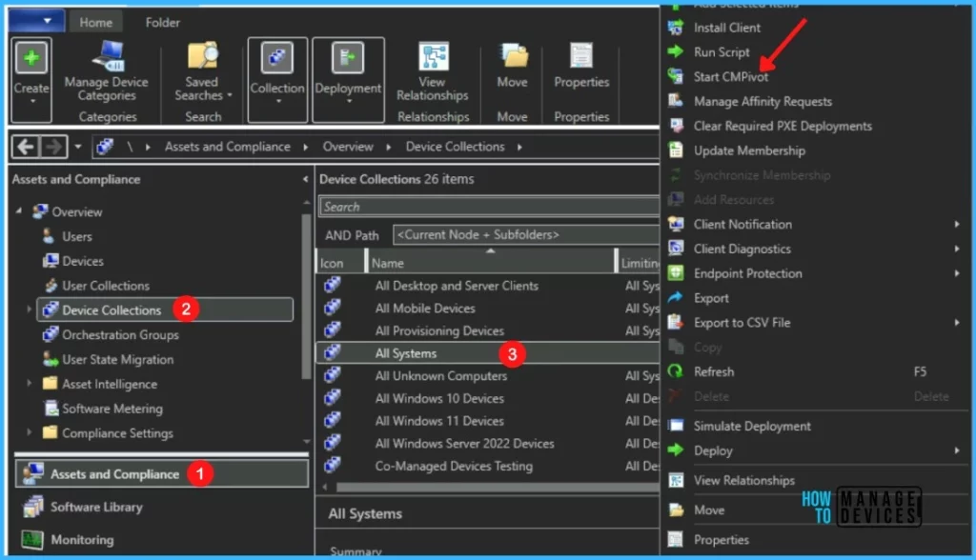Choose Move in context menu
Screen dimensions: 976x560
pos(709,510)
